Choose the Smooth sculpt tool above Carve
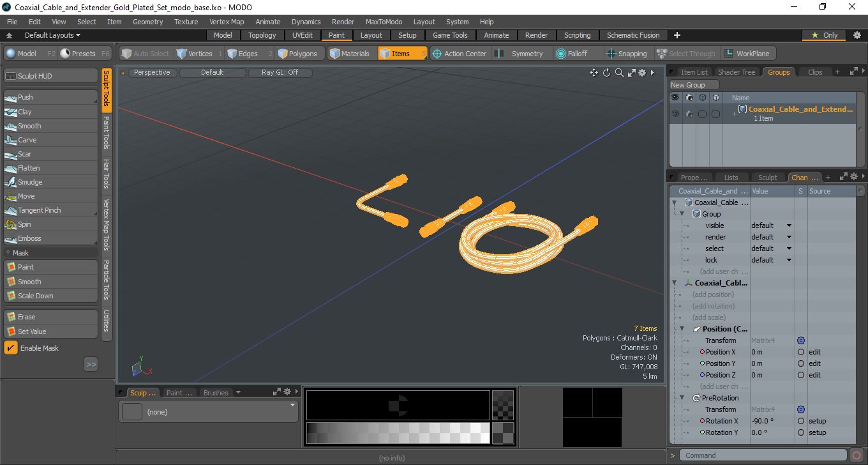 click(x=51, y=126)
